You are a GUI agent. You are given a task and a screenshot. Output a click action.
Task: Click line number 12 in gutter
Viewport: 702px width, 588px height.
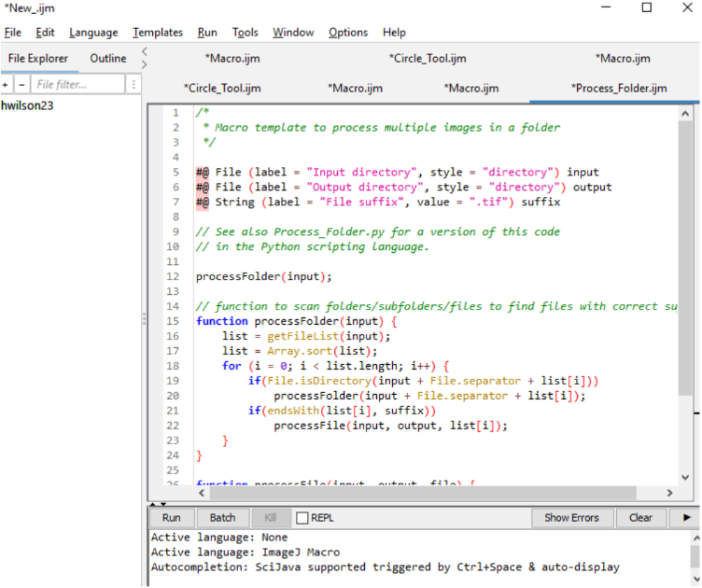point(173,276)
